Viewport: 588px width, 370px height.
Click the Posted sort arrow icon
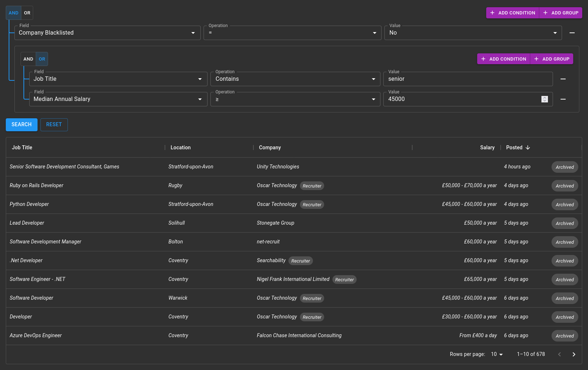coord(528,147)
